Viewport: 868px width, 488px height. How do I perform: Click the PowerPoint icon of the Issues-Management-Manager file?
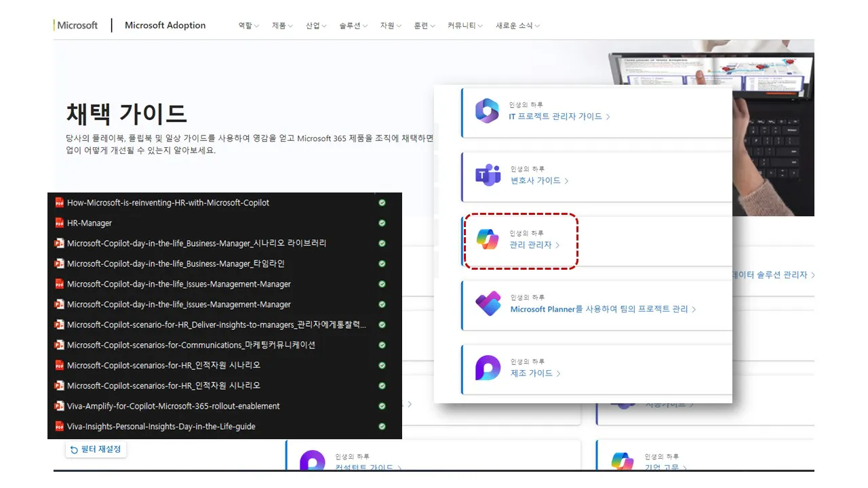point(59,304)
